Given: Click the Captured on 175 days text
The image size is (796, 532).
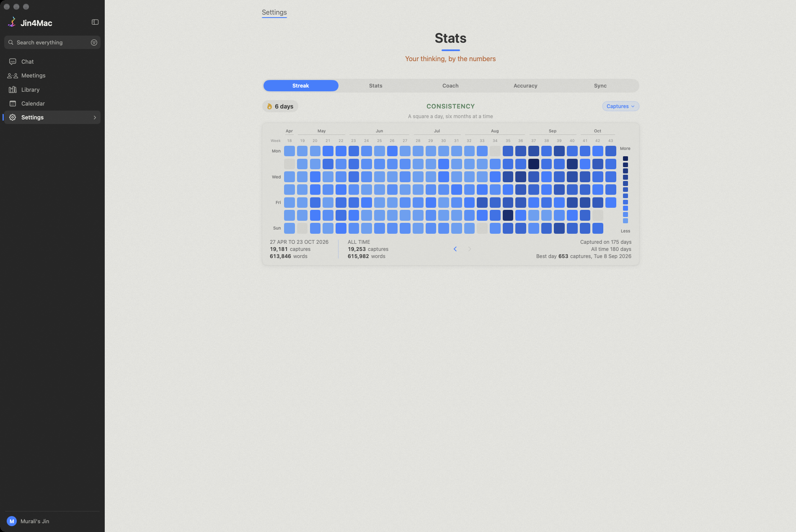Looking at the screenshot, I should 606,242.
